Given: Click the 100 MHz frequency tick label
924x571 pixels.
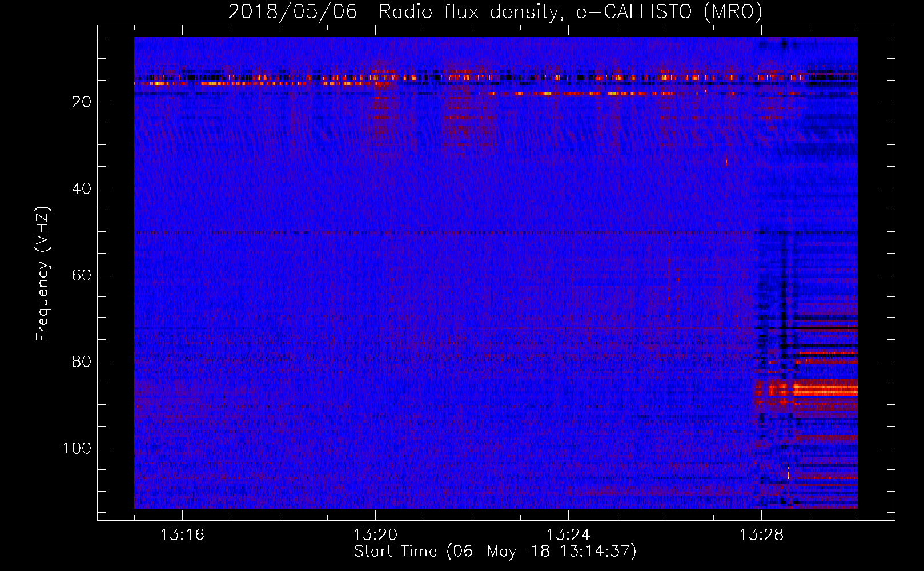Looking at the screenshot, I should click(x=77, y=448).
